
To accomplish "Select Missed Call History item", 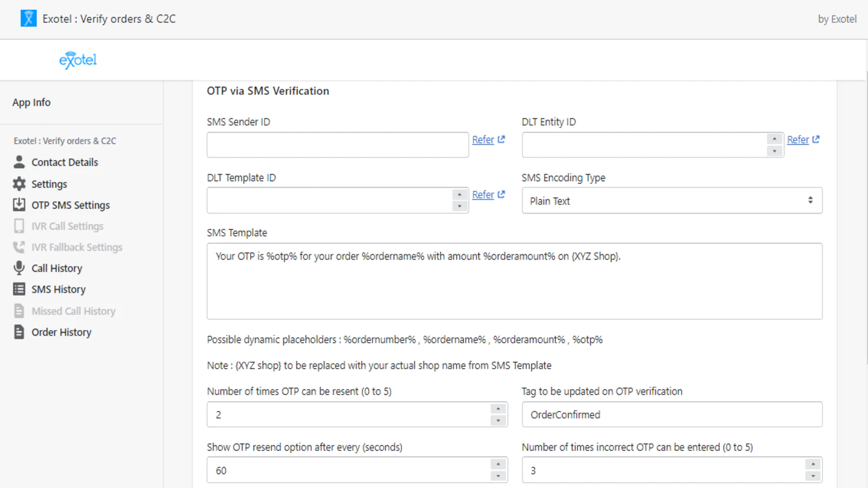I will [73, 311].
